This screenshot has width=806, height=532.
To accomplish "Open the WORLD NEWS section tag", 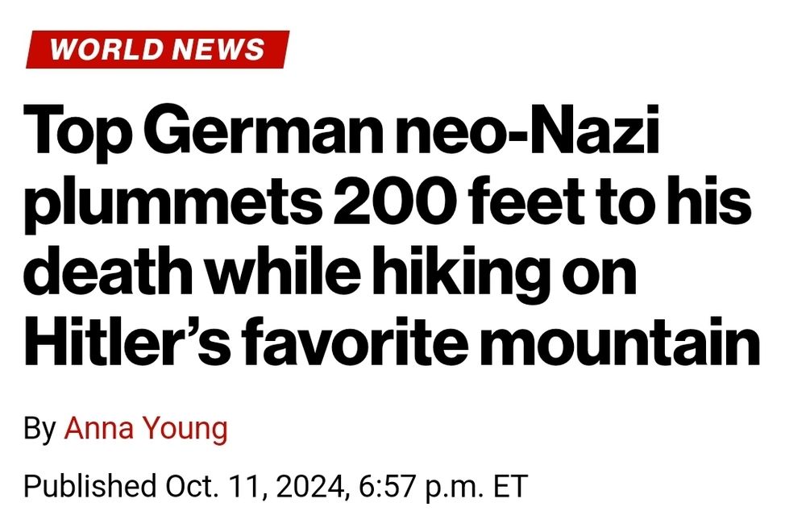I will click(158, 49).
